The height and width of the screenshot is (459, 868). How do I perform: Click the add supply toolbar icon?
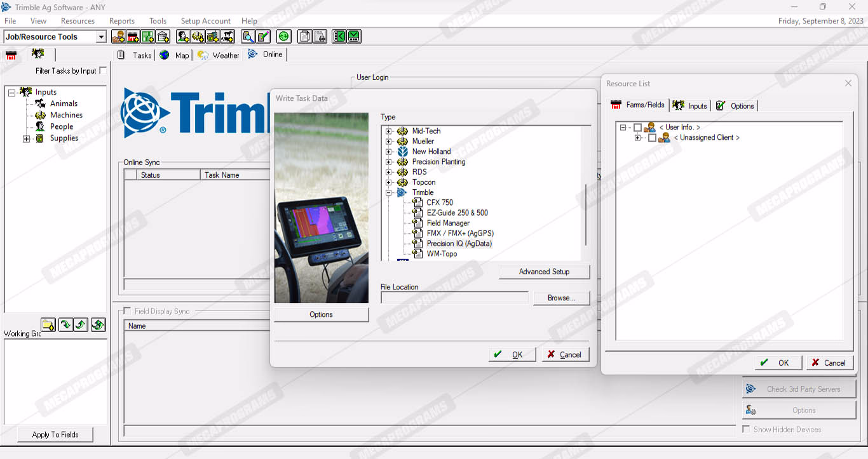pos(213,37)
